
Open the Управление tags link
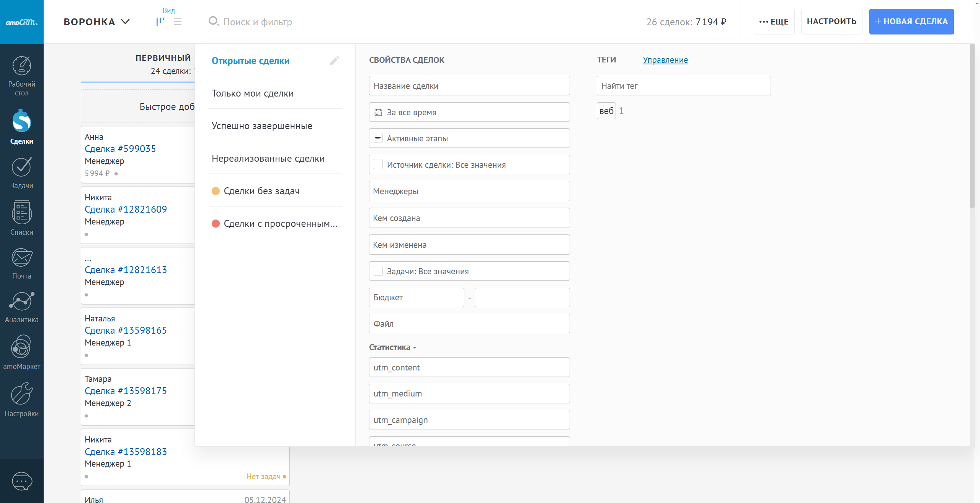(665, 60)
